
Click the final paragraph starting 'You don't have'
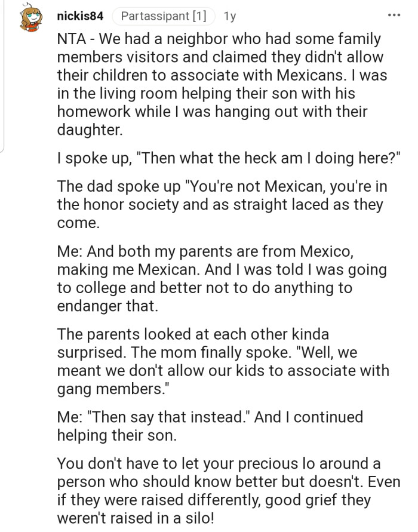point(222,491)
